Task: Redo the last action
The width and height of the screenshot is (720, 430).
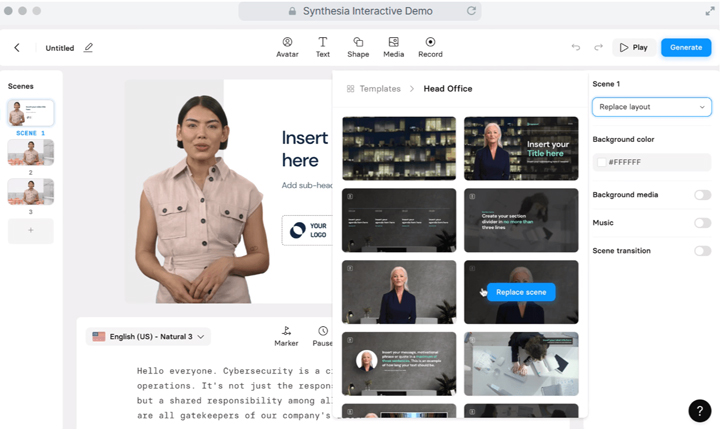Action: click(x=598, y=47)
